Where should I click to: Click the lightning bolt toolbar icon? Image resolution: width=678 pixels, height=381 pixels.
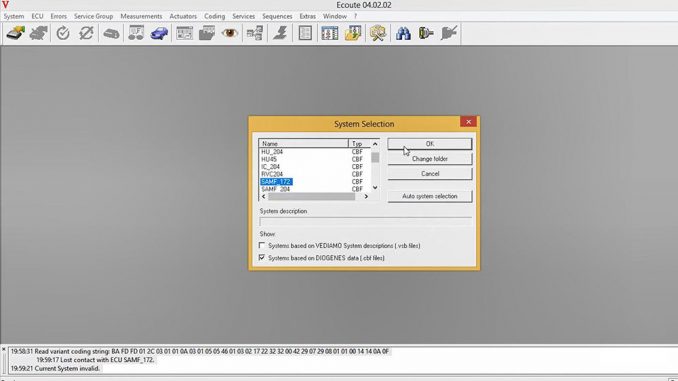pos(280,33)
